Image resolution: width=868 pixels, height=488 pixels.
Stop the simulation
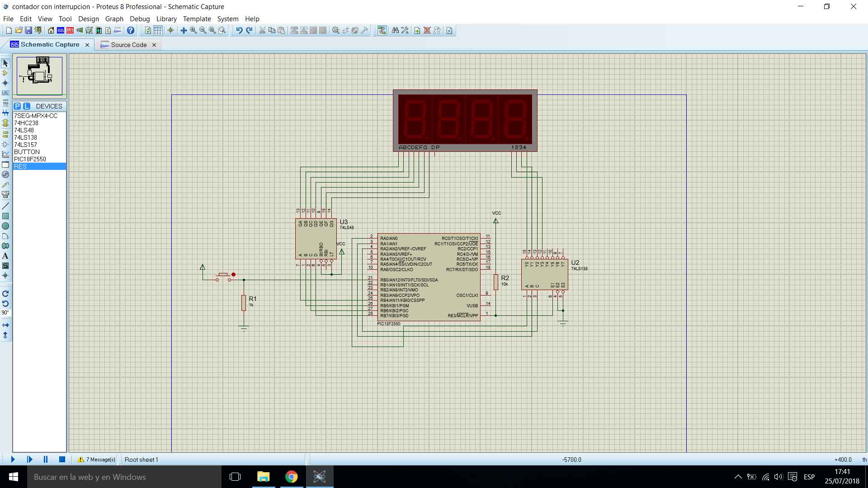(62, 460)
